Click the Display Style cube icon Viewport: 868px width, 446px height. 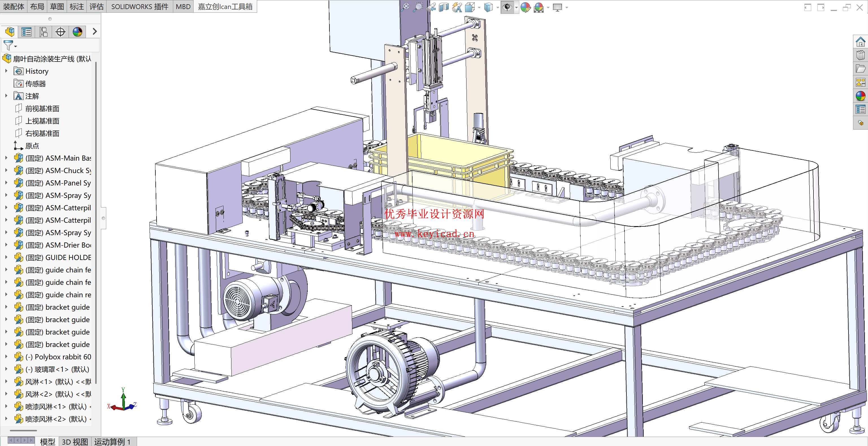pos(488,7)
